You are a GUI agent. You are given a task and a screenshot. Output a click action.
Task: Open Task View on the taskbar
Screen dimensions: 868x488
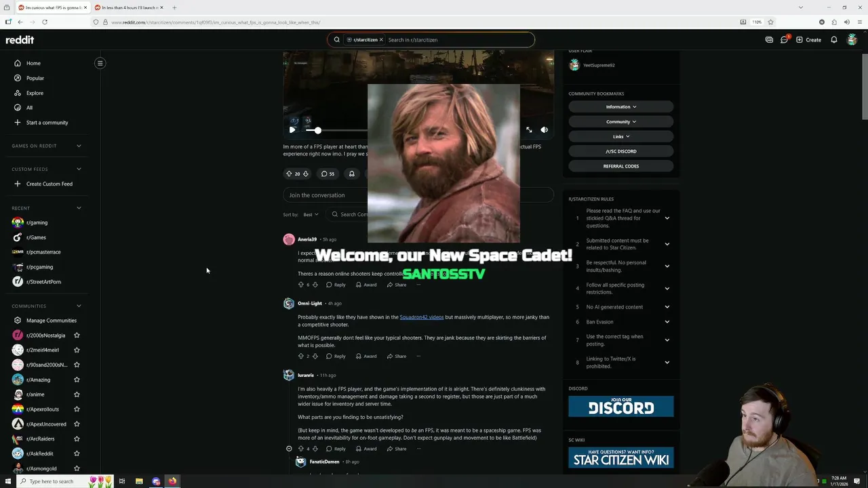pyautogui.click(x=122, y=481)
